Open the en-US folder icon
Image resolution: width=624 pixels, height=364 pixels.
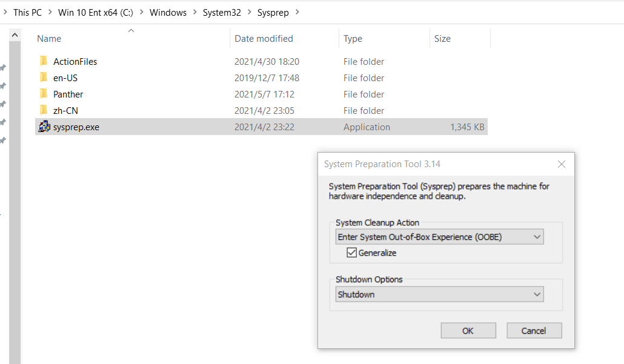44,78
